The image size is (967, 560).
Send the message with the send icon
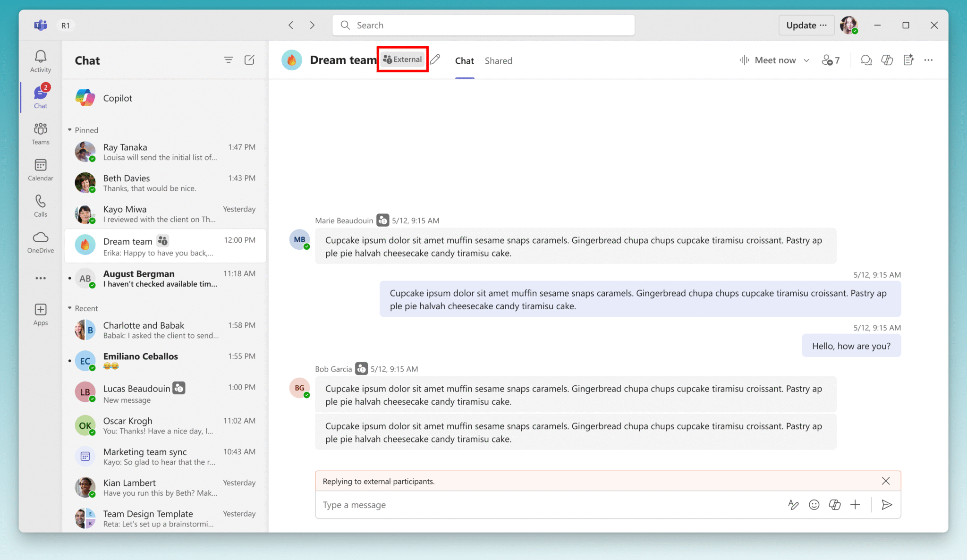[x=887, y=504]
